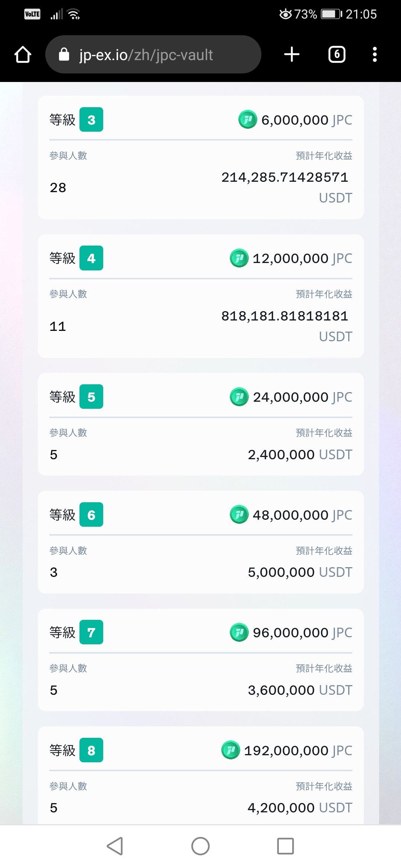The image size is (401, 868).
Task: Open a new tab with plus icon
Action: click(292, 55)
